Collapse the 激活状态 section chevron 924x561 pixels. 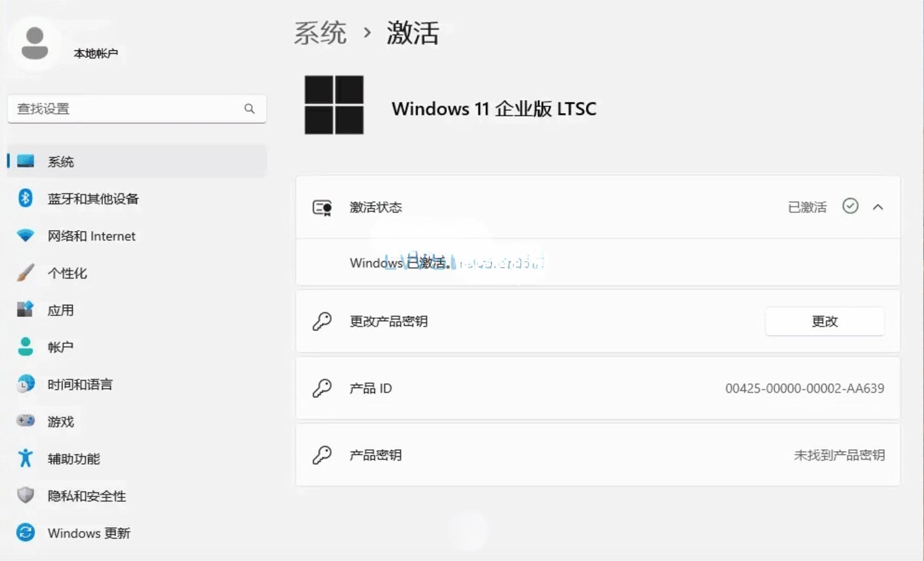[878, 207]
